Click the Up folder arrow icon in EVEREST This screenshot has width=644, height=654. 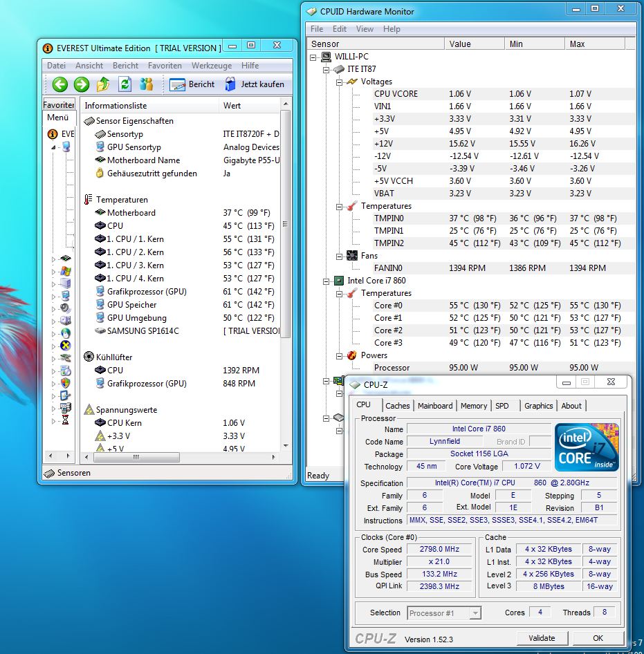click(x=103, y=84)
